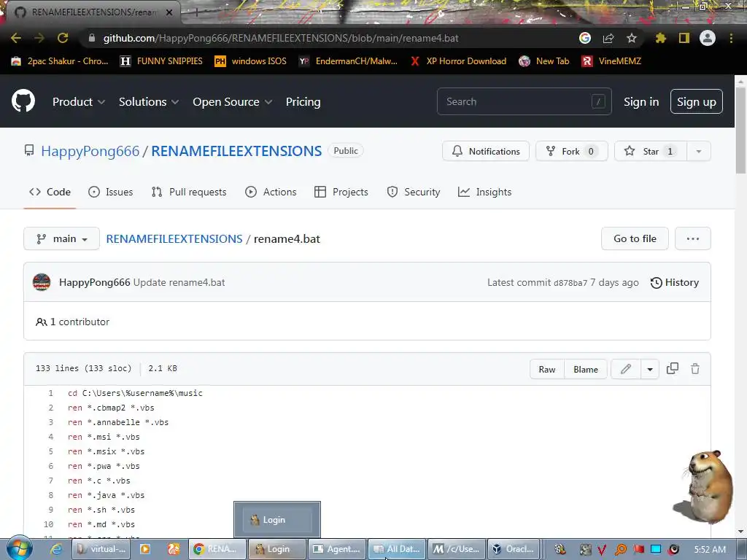Open the windows ISOS bookmark

pyautogui.click(x=251, y=61)
